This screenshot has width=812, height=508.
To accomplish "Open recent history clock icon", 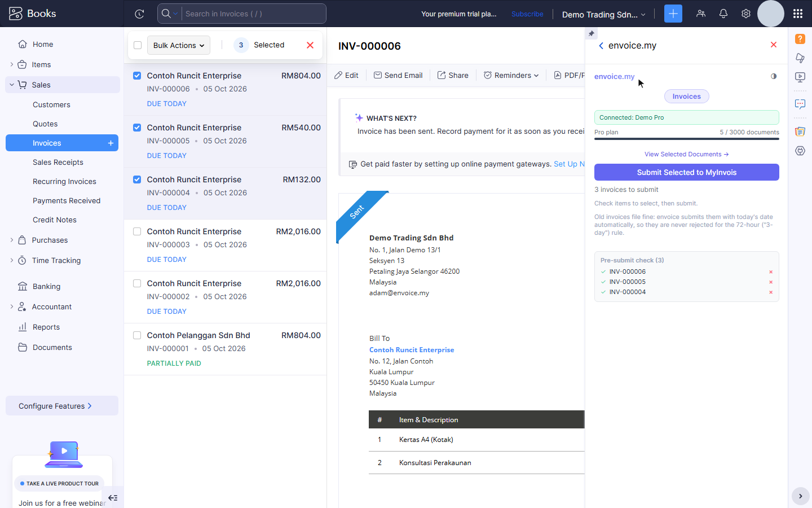I will point(140,14).
